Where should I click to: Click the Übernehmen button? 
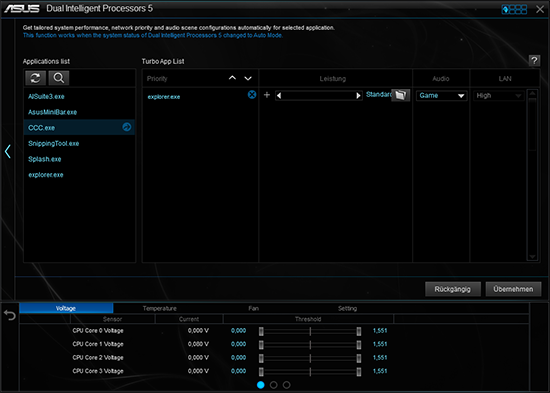pyautogui.click(x=513, y=289)
